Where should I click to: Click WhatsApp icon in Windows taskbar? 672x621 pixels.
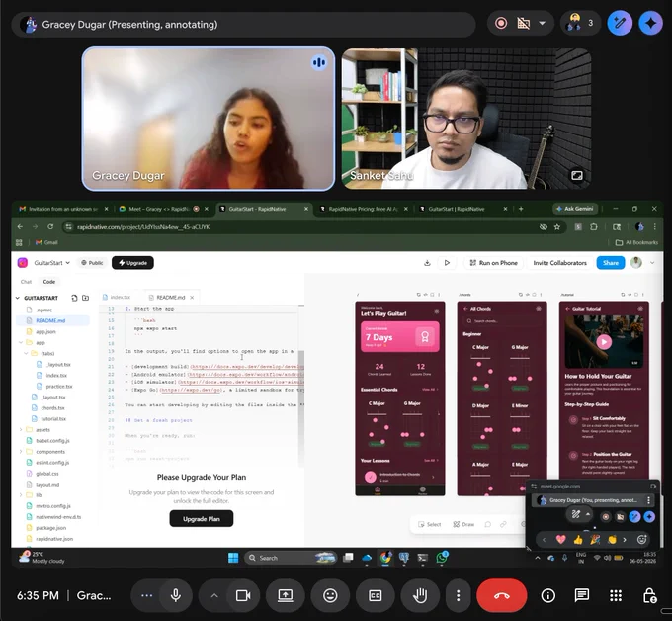pyautogui.click(x=442, y=558)
